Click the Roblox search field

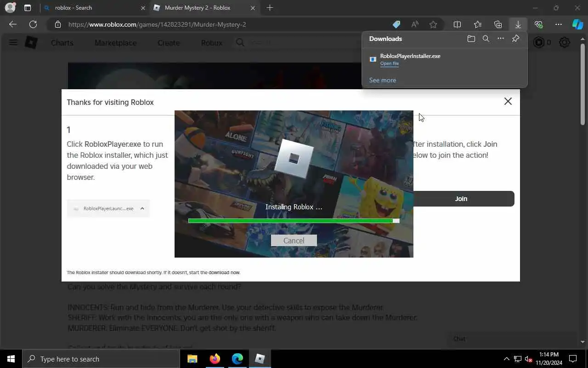point(299,43)
